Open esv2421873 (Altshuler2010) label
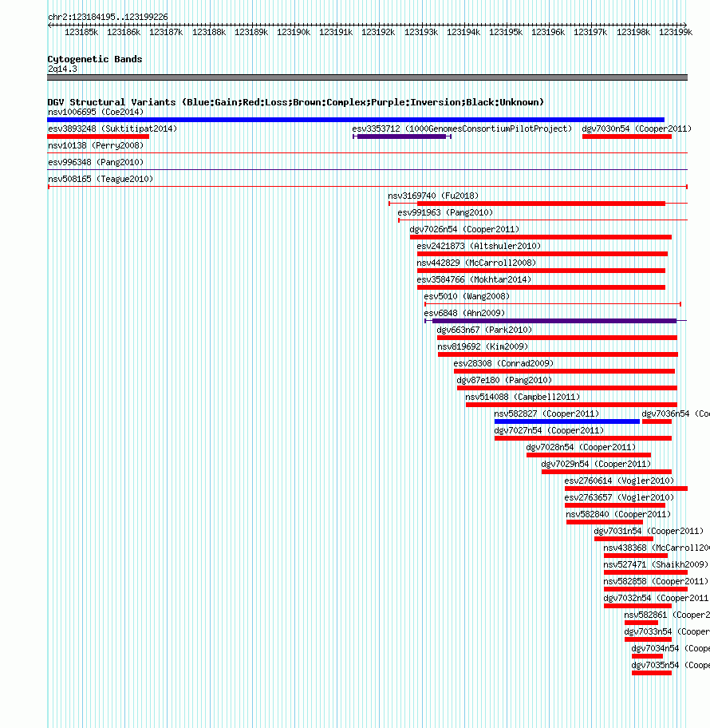 coord(479,246)
